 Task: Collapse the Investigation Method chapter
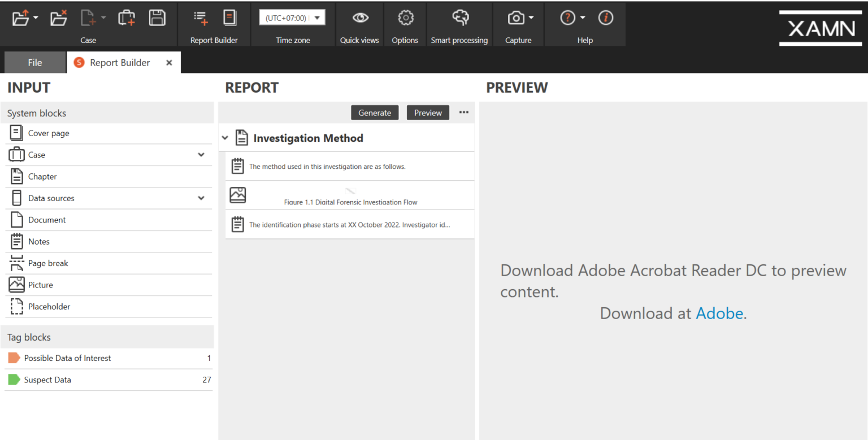(224, 137)
